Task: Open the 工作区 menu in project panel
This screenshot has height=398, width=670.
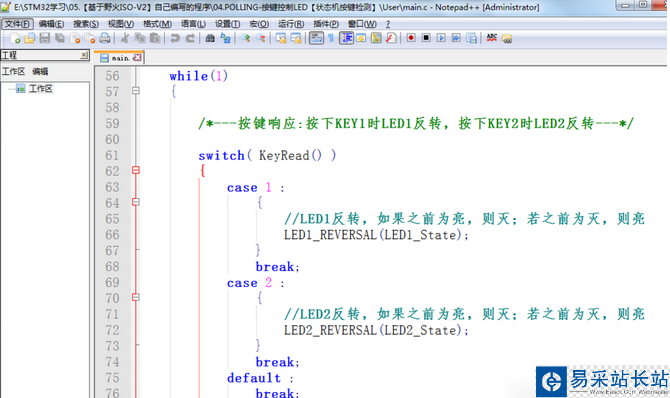Action: point(13,71)
